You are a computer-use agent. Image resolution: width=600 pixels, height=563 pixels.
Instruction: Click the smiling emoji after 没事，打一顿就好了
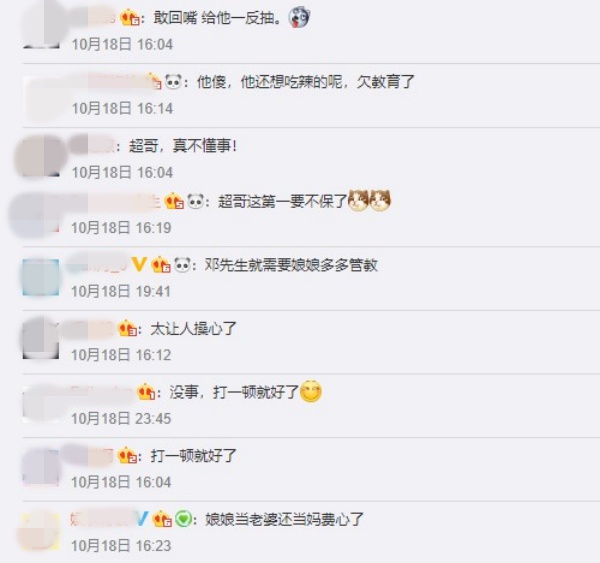(310, 392)
